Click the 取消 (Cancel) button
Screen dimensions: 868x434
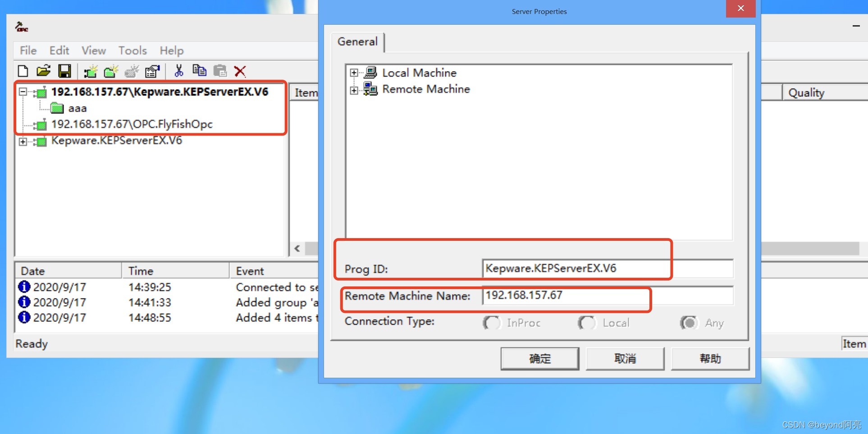pos(625,358)
